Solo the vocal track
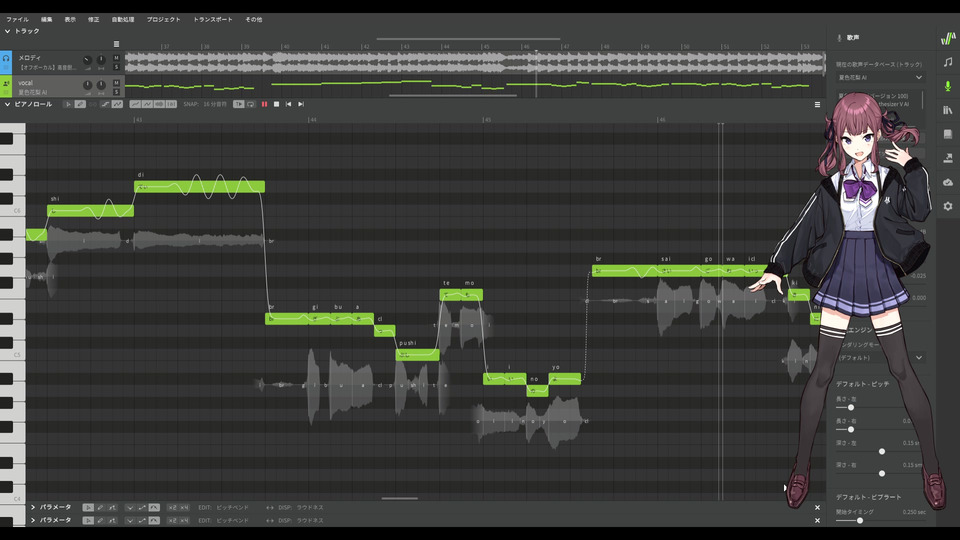This screenshot has width=960, height=540. pos(116,92)
